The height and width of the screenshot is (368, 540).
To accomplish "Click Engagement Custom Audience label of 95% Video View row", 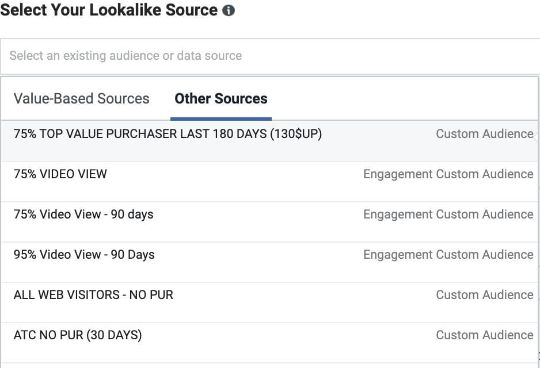I will coord(448,255).
